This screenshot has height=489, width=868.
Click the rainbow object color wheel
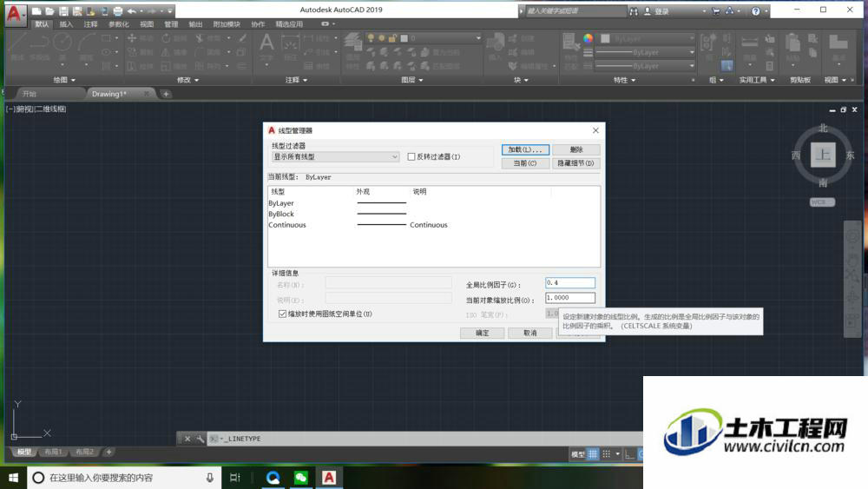[588, 38]
